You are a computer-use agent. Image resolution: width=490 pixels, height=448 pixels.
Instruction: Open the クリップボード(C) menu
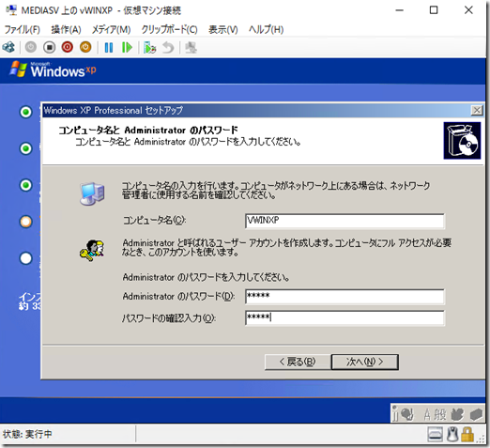click(169, 30)
